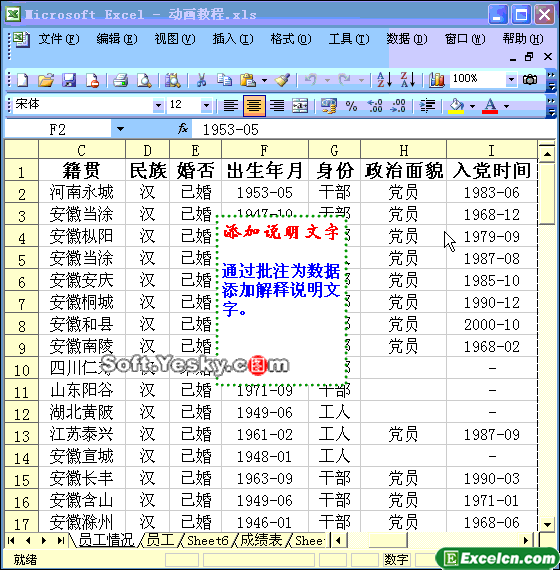560x570 pixels.
Task: Toggle center alignment button
Action: point(254,106)
